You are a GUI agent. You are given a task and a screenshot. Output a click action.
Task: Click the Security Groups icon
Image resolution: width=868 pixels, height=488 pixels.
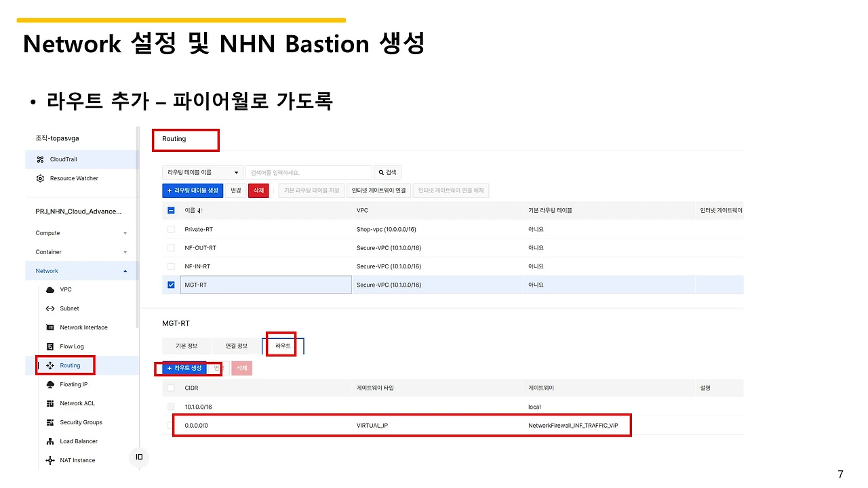tap(50, 422)
